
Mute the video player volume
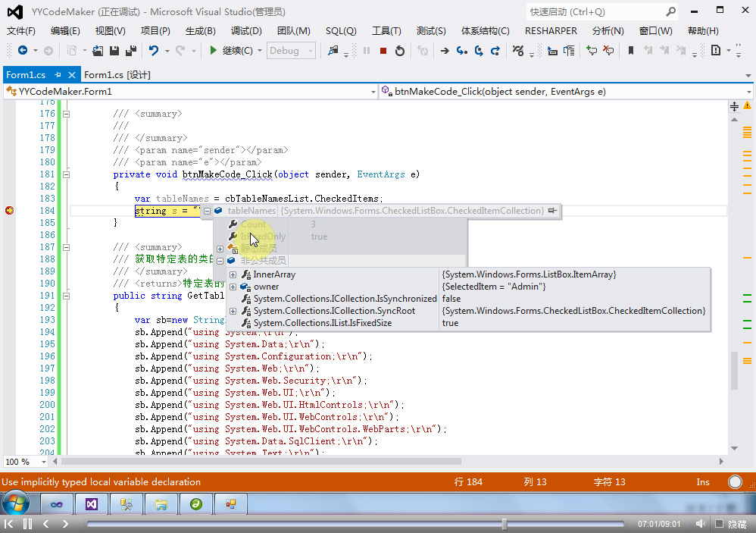[x=700, y=524]
